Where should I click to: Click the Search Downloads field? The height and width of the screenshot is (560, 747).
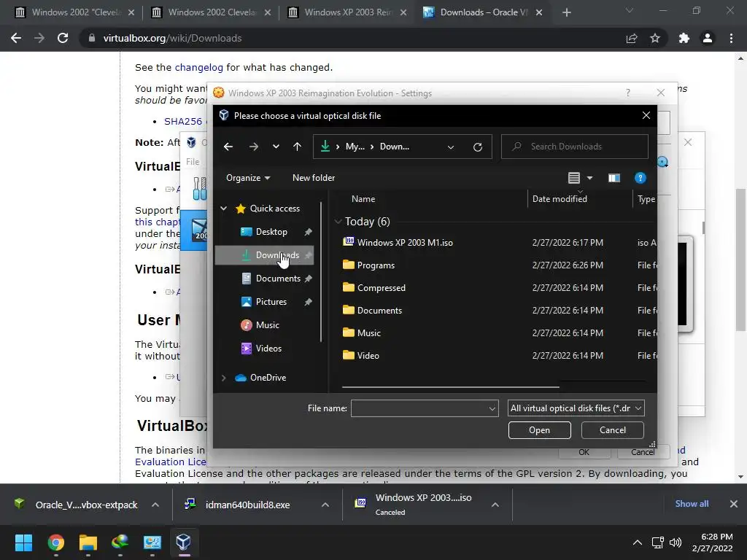[575, 147]
